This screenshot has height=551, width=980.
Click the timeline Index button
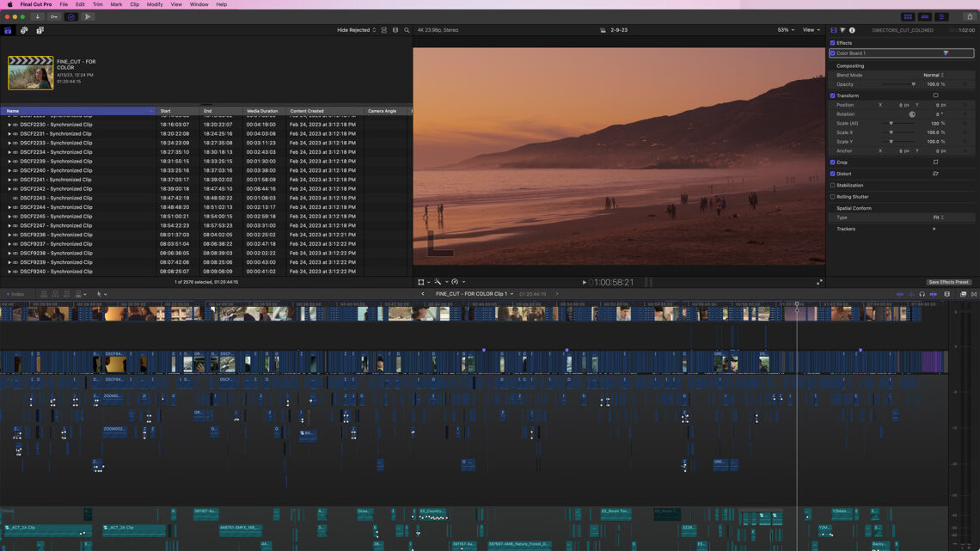point(15,294)
